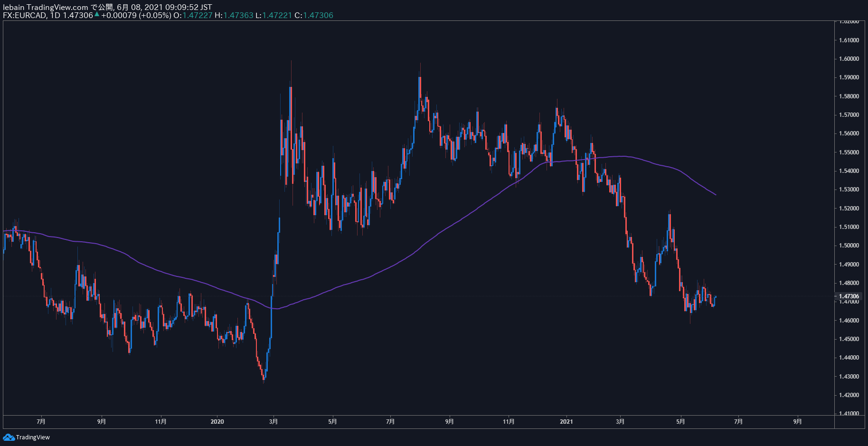The image size is (868, 446).
Task: Click the 1.53000 price axis label
Action: click(x=849, y=190)
